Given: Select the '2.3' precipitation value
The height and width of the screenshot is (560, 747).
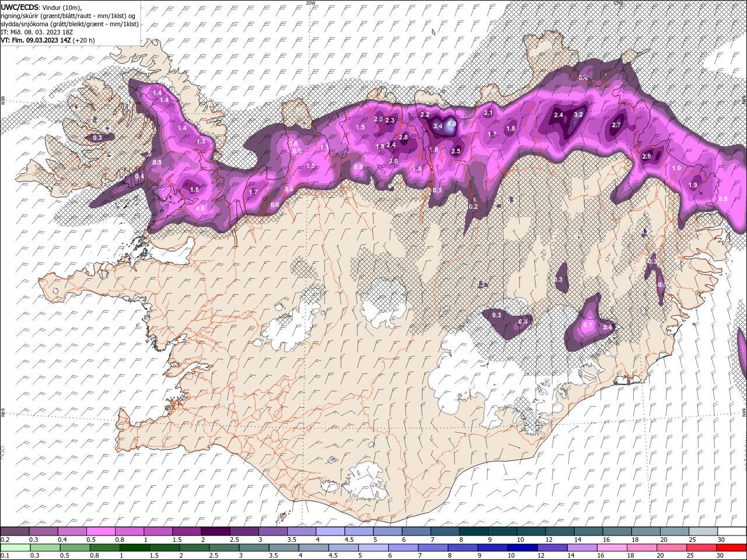Looking at the screenshot, I should [x=390, y=120].
